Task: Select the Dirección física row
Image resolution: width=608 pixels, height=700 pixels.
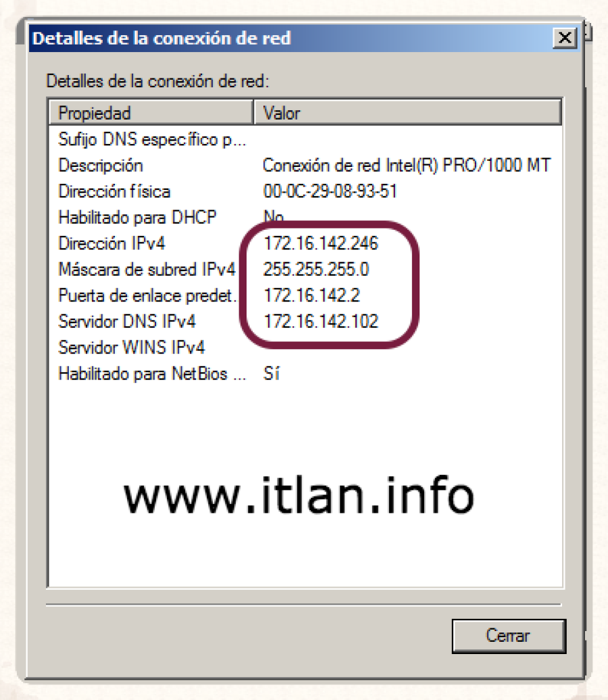Action: coord(305,191)
